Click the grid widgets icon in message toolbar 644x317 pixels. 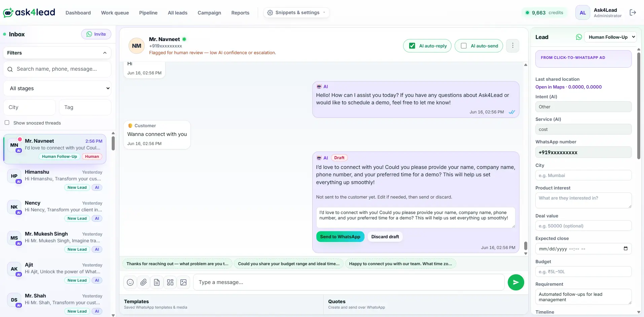point(170,282)
